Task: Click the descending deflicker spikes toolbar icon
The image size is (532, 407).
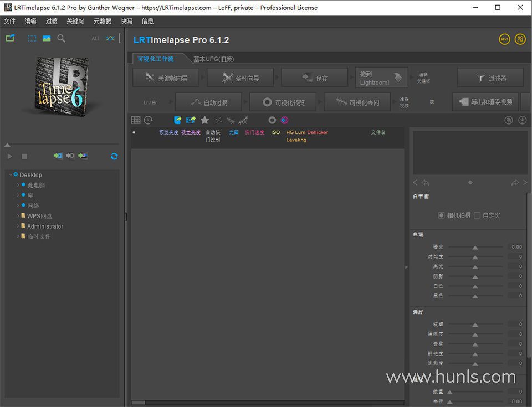Action: pyautogui.click(x=231, y=120)
